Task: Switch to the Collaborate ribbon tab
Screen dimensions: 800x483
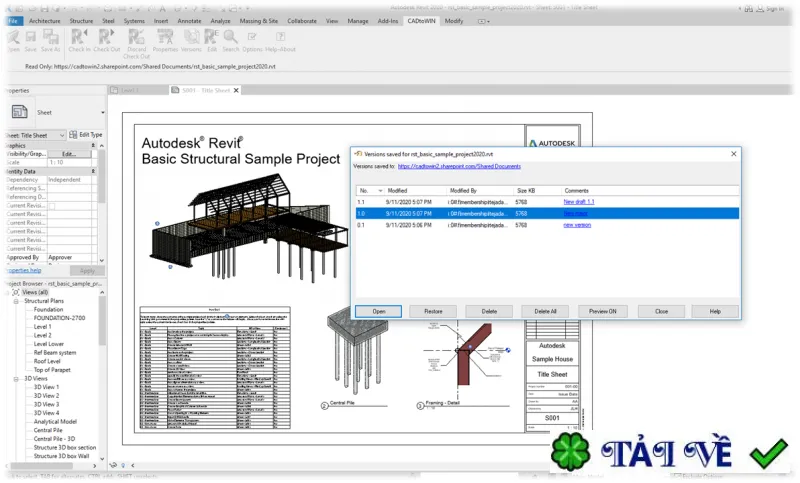Action: (x=302, y=21)
